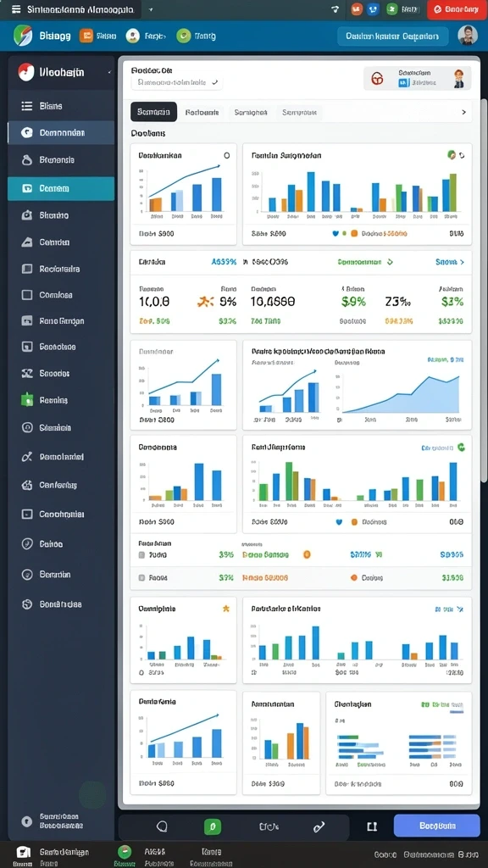Viewport: 488px width, 868px height.
Task: Click the large blue button in the bottom toolbar
Action: [x=437, y=826]
